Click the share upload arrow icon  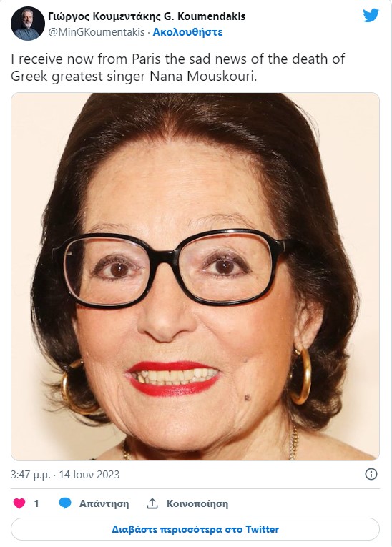pyautogui.click(x=152, y=503)
